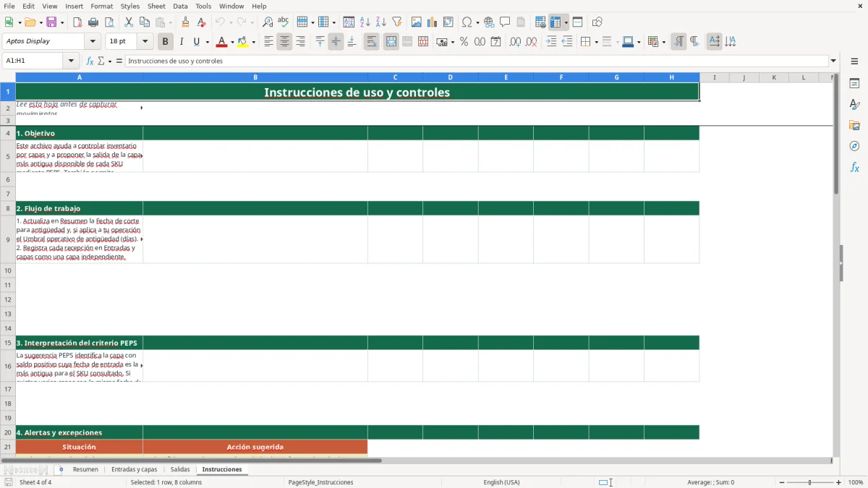Click the Sort Ascending icon
Viewport: 868px width, 488px height.
[365, 22]
